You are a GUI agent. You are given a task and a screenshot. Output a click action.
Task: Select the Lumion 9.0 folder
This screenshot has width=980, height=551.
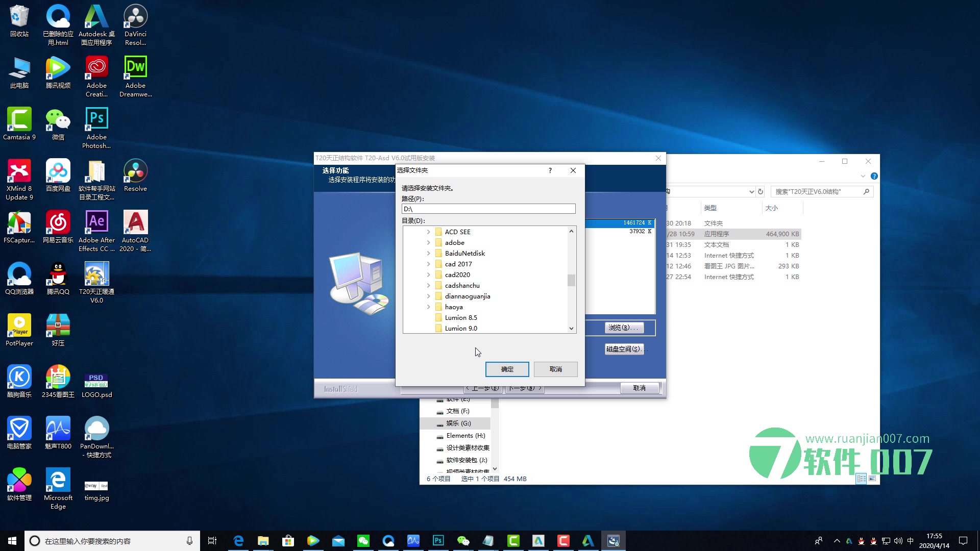click(x=456, y=328)
